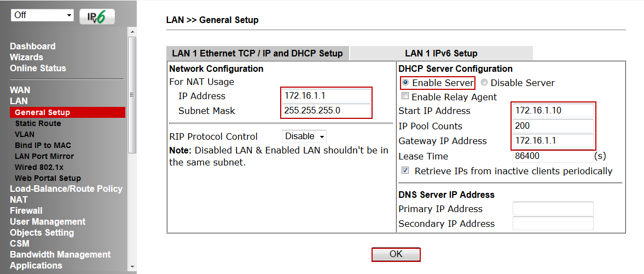Uncheck Retrieve IPs from inactive clients
The width and height of the screenshot is (644, 274).
tap(405, 170)
